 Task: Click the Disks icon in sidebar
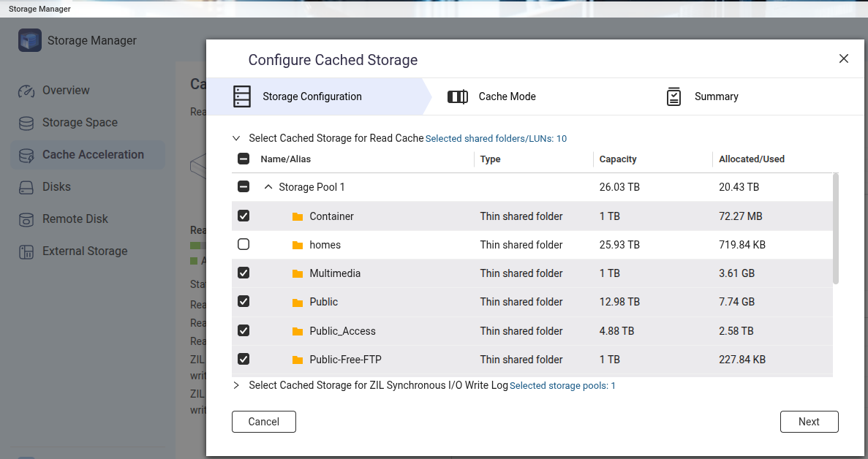[26, 187]
